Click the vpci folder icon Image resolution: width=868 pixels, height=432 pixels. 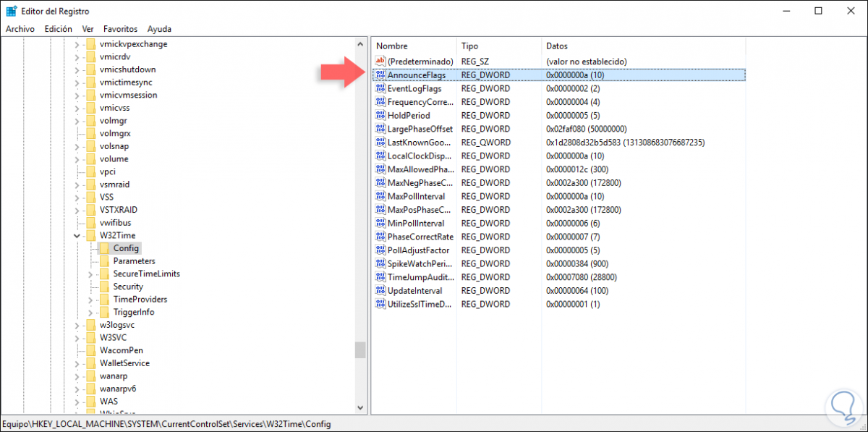click(90, 171)
